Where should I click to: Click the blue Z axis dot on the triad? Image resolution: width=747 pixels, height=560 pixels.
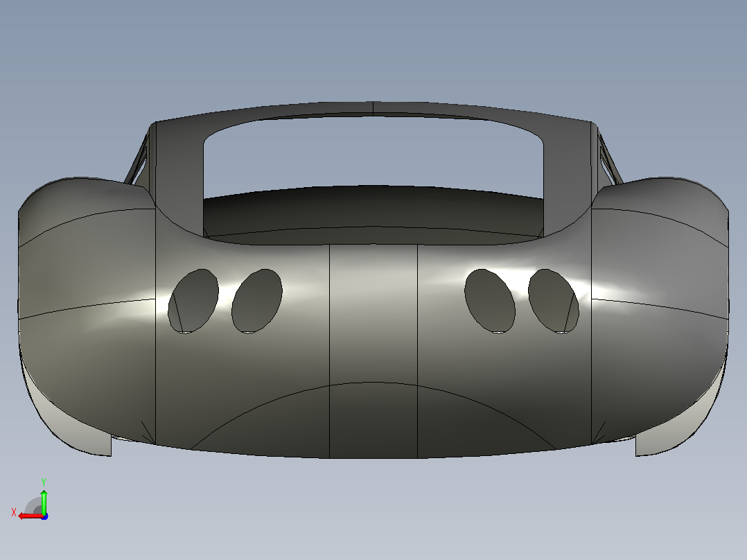[x=44, y=516]
